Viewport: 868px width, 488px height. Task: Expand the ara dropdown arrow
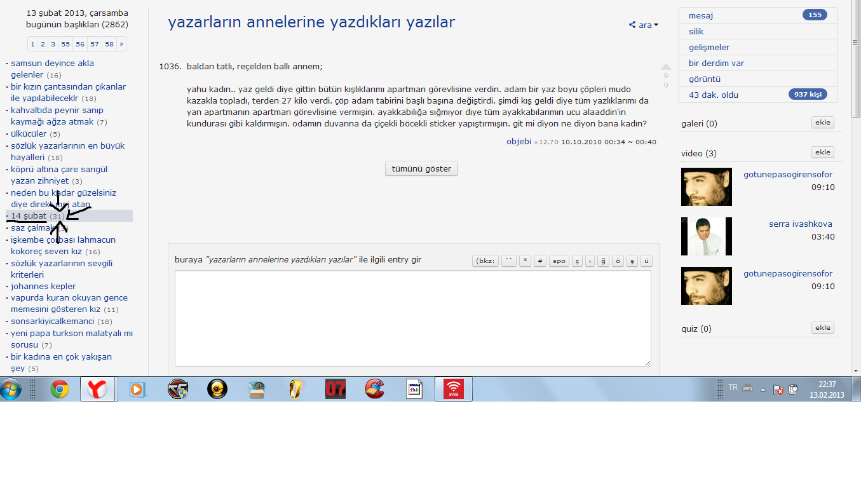point(656,25)
